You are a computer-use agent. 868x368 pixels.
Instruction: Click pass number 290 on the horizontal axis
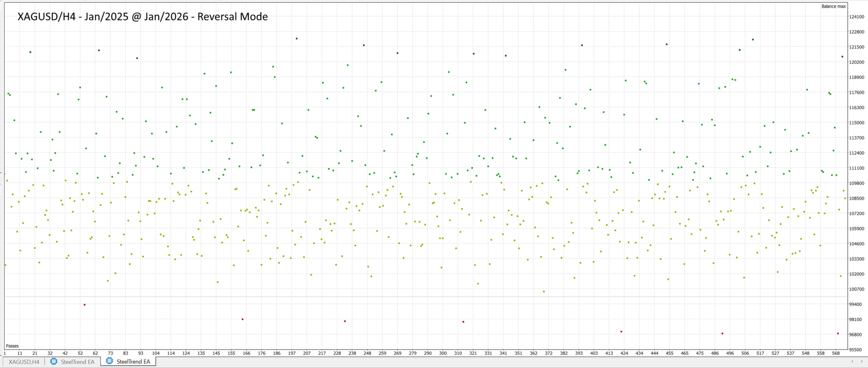pos(428,353)
